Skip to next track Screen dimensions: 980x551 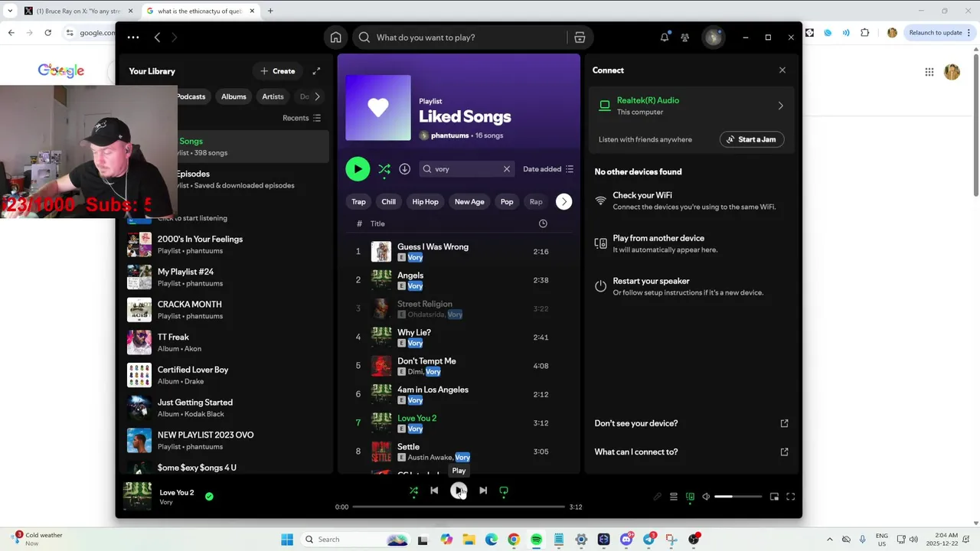483,491
